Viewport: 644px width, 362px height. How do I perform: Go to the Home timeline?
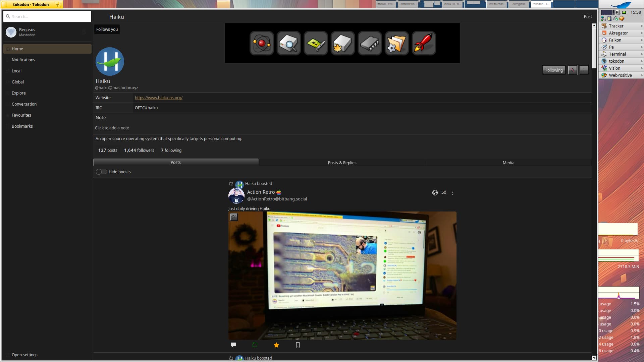pos(47,49)
